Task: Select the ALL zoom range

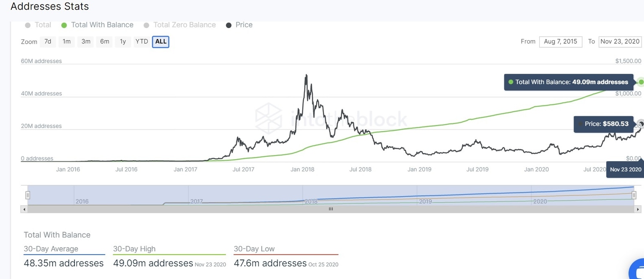Action: (x=161, y=41)
